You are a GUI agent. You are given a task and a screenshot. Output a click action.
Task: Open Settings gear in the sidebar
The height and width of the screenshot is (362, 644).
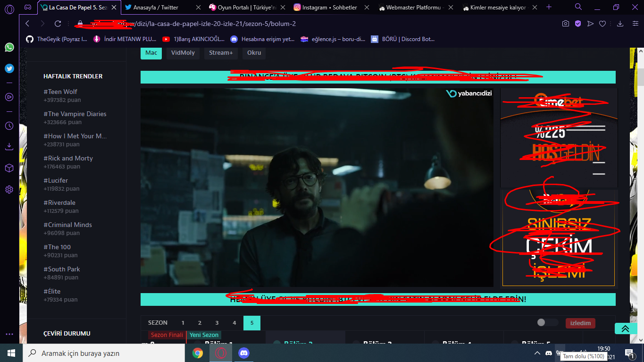tap(9, 190)
